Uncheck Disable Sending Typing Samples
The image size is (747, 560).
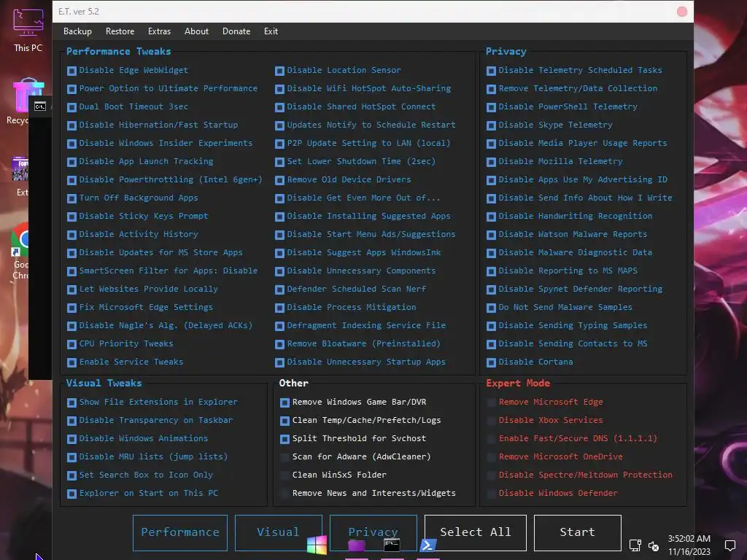click(491, 326)
